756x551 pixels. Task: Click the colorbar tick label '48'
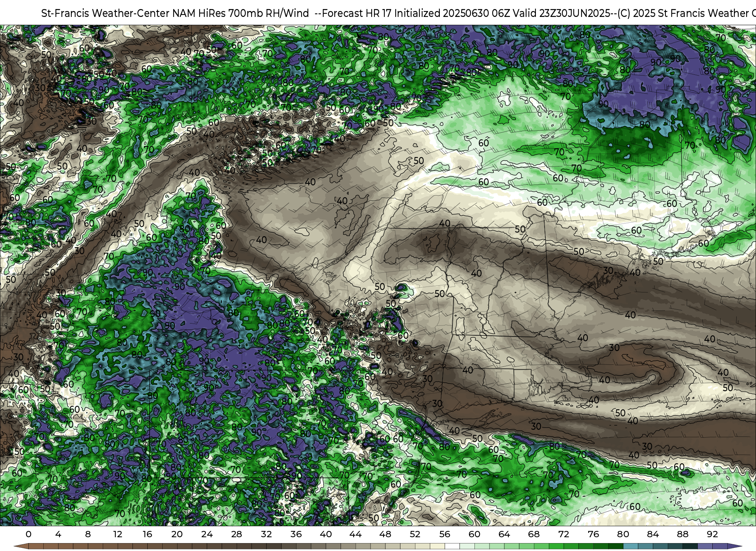coord(385,534)
